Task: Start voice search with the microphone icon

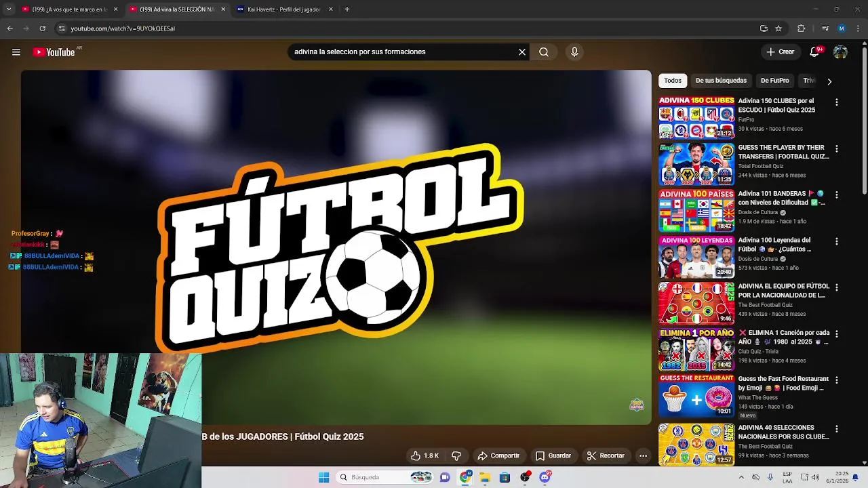Action: pos(574,52)
